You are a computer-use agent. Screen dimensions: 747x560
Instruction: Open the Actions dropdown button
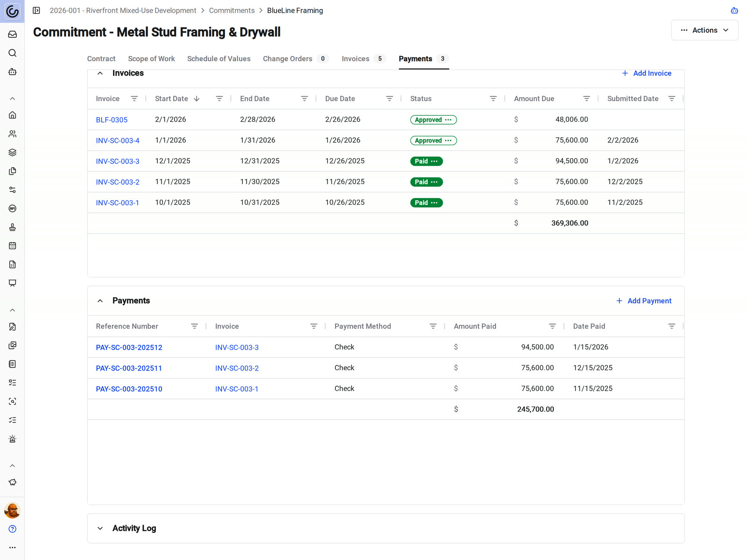[705, 30]
